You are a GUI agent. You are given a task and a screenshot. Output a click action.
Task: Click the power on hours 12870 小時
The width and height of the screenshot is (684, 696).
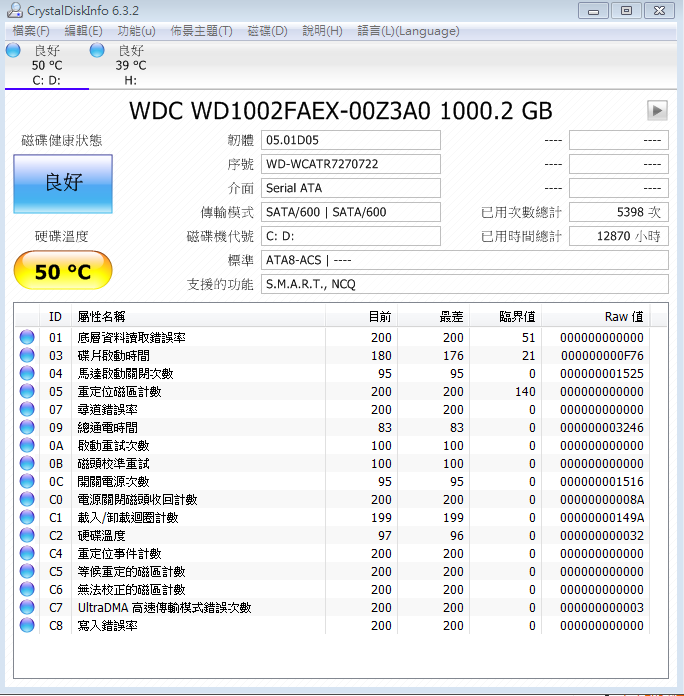click(x=619, y=236)
